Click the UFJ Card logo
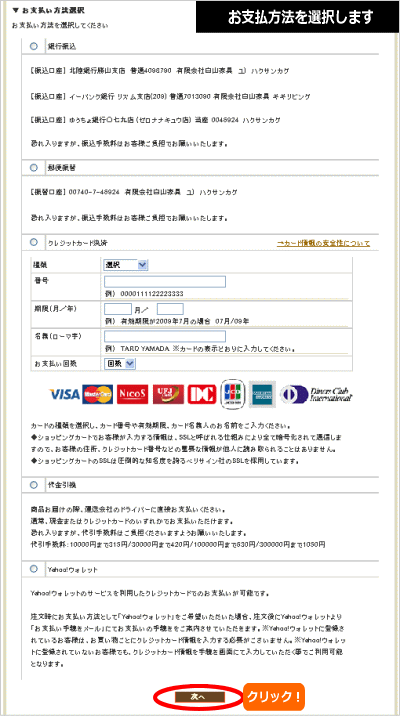Image resolution: width=400 pixels, height=716 pixels. 168,394
